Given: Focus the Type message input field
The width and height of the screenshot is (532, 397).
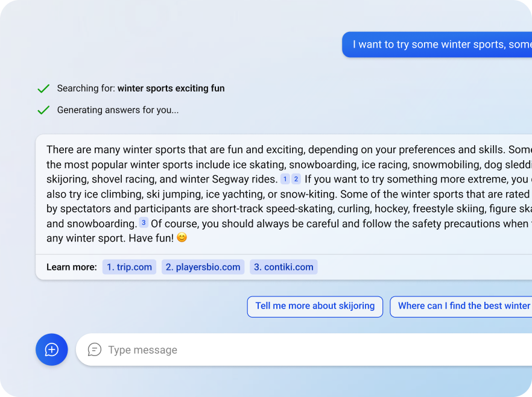Looking at the screenshot, I should point(304,349).
